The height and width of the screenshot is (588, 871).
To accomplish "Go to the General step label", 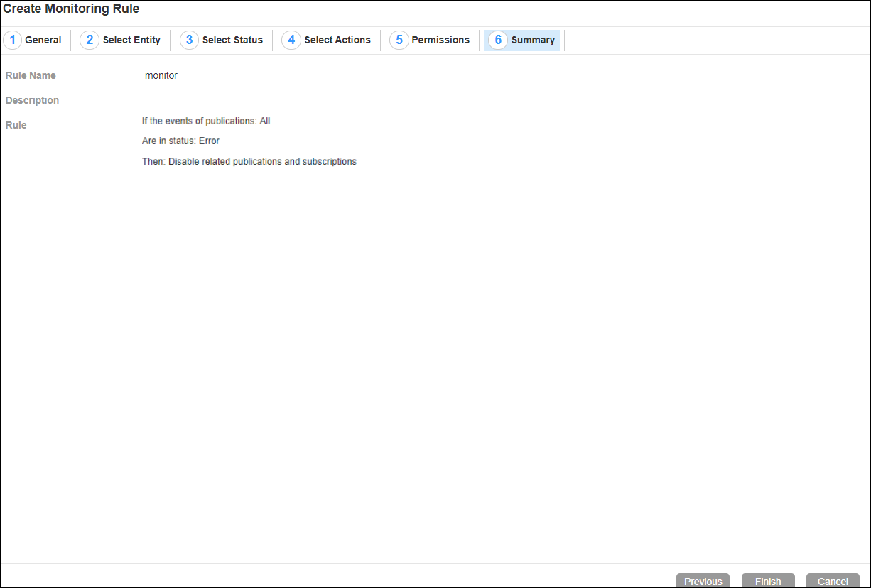I will [43, 40].
